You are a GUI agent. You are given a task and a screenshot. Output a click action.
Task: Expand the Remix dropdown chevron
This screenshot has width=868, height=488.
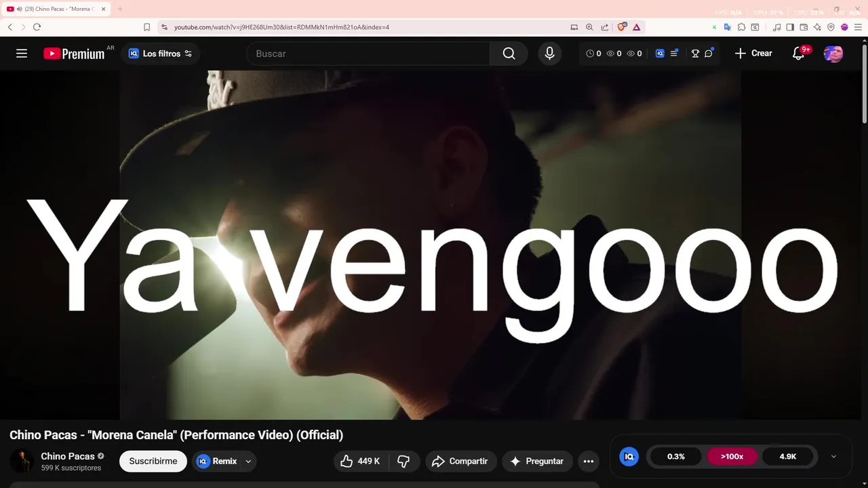coord(248,461)
